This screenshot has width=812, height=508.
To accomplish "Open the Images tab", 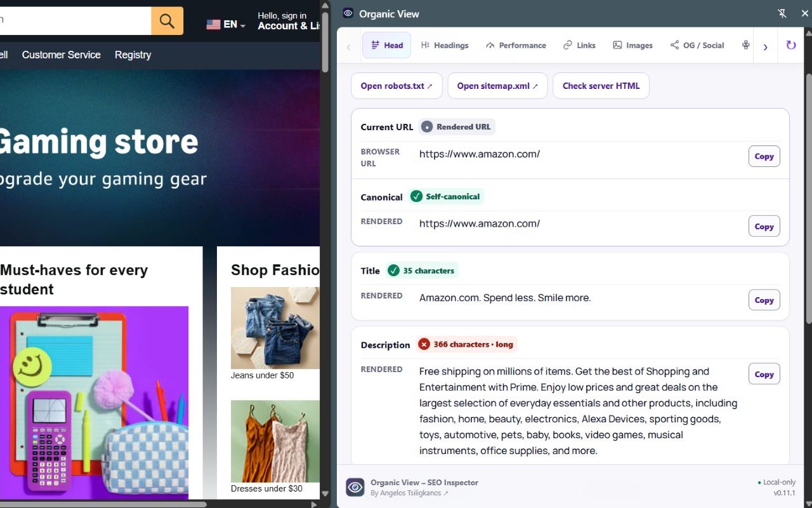I will (x=632, y=45).
